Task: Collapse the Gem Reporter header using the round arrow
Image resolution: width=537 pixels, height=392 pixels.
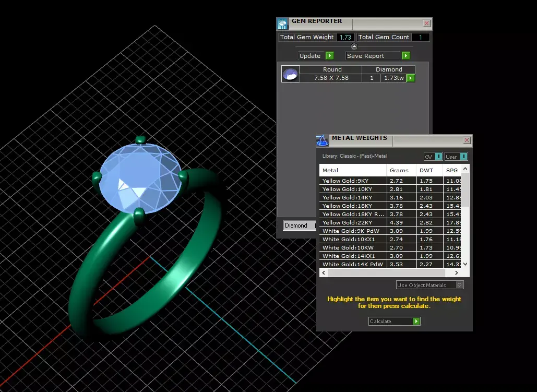Action: [354, 46]
